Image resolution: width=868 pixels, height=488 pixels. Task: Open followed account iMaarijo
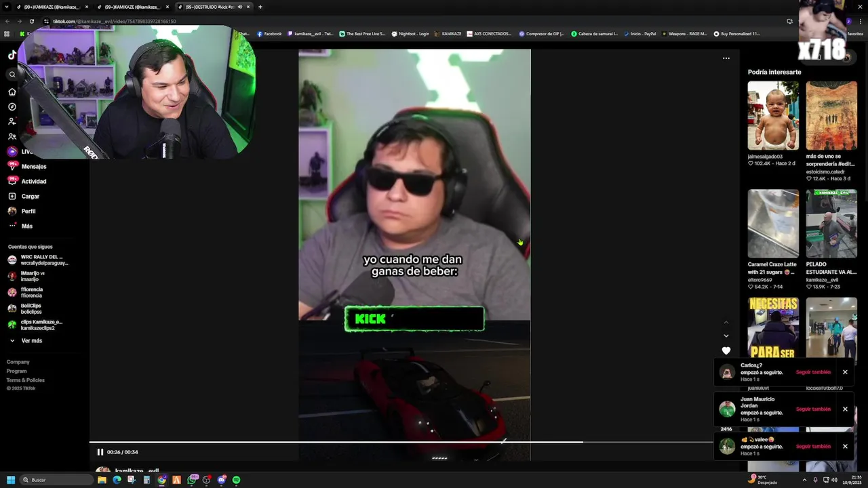[x=27, y=276]
